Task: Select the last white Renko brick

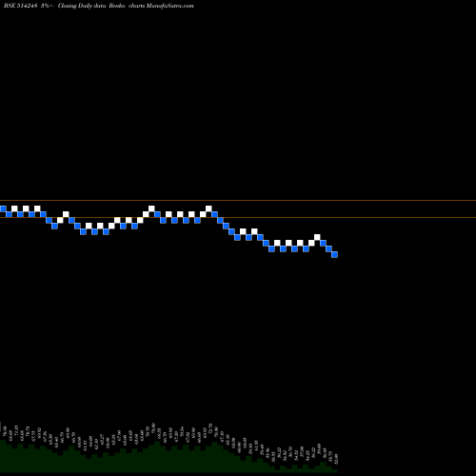Action: click(x=317, y=237)
